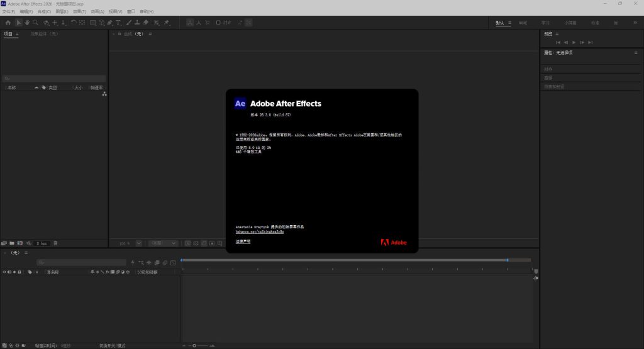This screenshot has width=644, height=349.
Task: Switch to the 效果控件 (无) tab
Action: click(45, 34)
